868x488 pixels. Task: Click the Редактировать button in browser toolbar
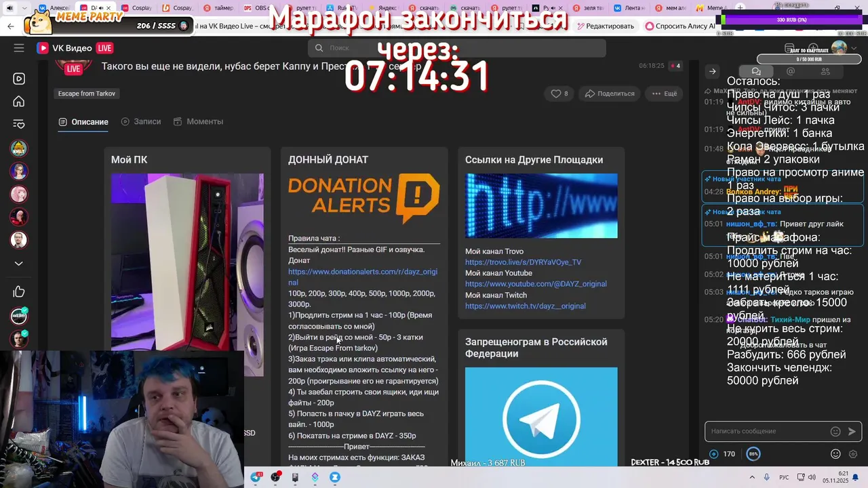(604, 26)
